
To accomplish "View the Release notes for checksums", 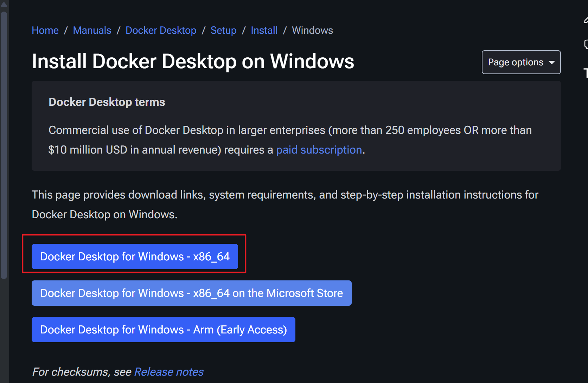I will tap(168, 371).
